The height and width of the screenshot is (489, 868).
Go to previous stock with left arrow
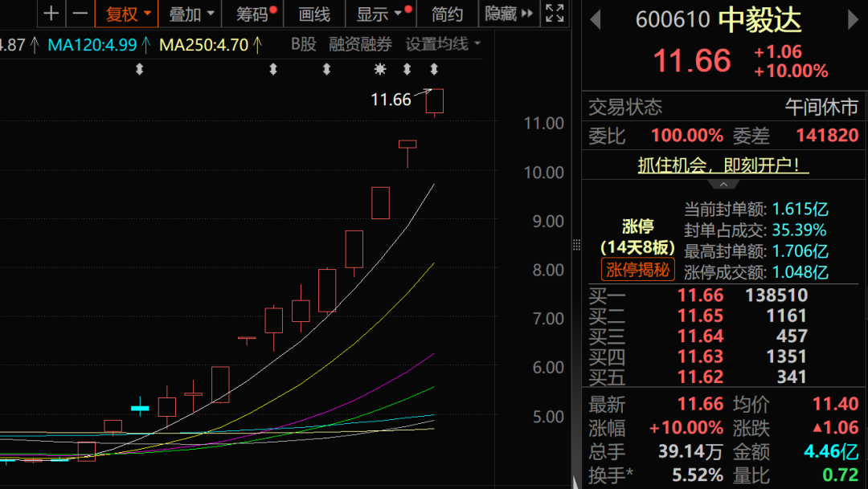click(x=596, y=20)
